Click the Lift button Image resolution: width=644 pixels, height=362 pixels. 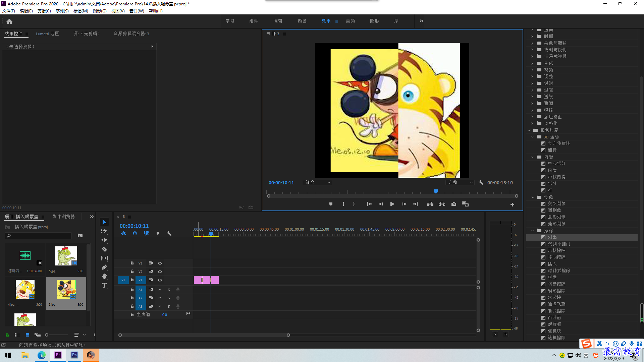point(430,204)
